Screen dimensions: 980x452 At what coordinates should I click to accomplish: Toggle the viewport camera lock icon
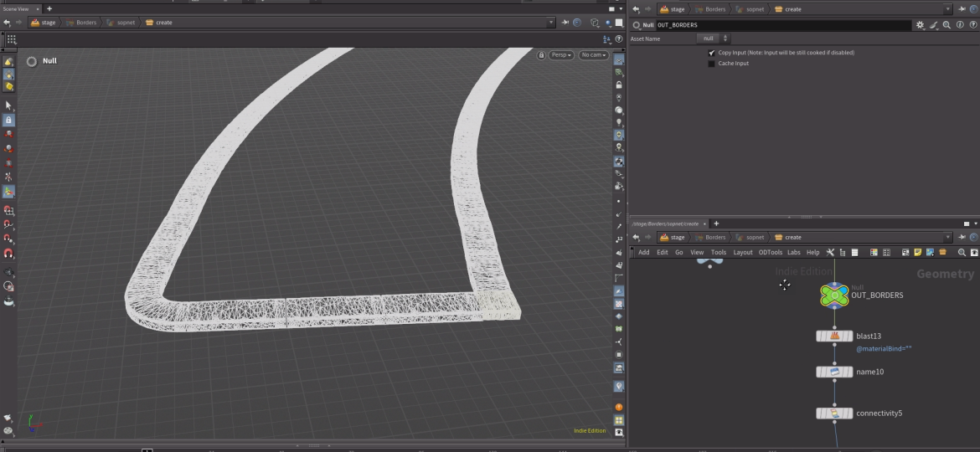click(x=541, y=55)
